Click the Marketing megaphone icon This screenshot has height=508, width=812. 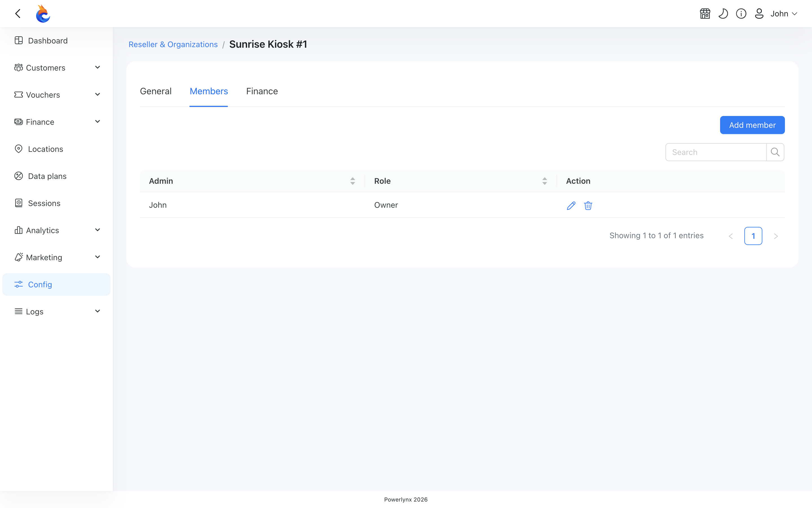tap(18, 257)
